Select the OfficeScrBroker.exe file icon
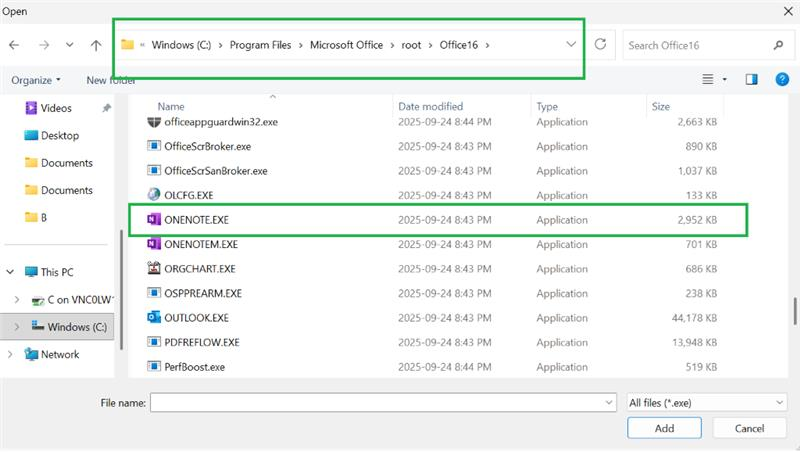The width and height of the screenshot is (800, 452). (154, 146)
